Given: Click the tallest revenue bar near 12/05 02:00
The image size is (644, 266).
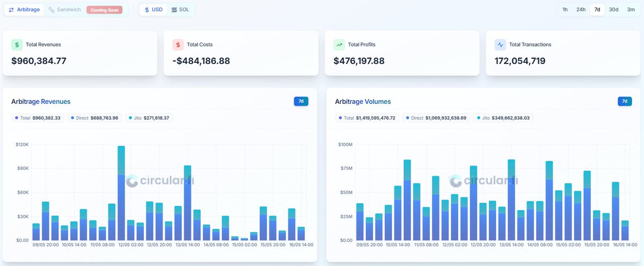Looking at the screenshot, I should coord(121,193).
